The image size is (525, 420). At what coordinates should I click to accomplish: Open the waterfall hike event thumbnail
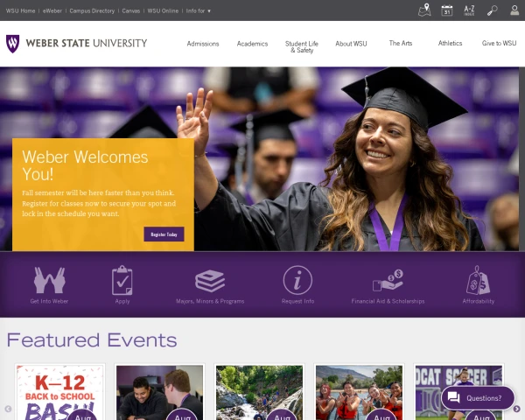tap(259, 392)
